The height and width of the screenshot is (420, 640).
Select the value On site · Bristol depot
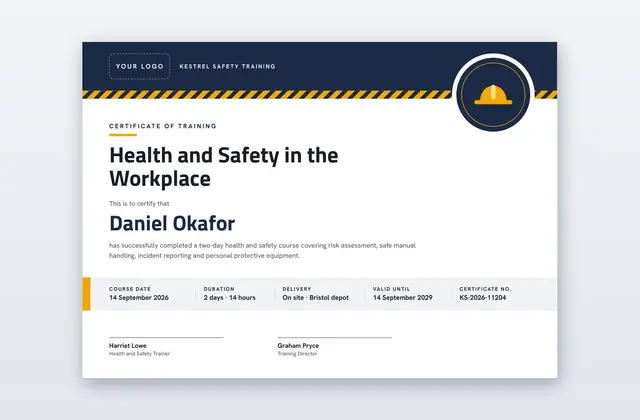(x=316, y=298)
